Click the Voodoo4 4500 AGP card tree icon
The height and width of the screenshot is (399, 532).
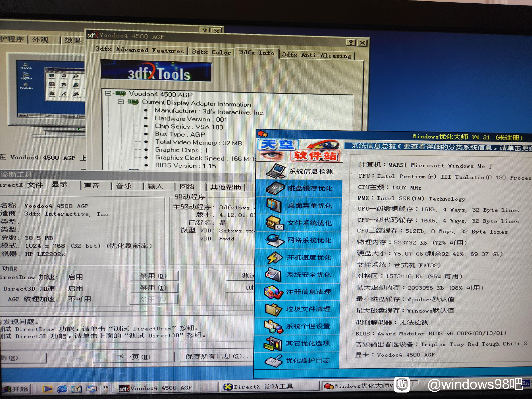(120, 93)
